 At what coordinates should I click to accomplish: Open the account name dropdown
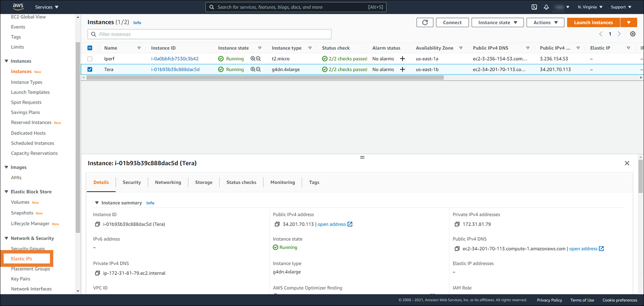[562, 7]
